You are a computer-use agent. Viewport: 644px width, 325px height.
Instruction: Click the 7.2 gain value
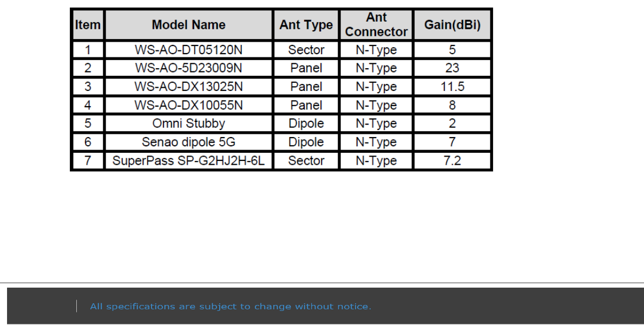tap(452, 161)
